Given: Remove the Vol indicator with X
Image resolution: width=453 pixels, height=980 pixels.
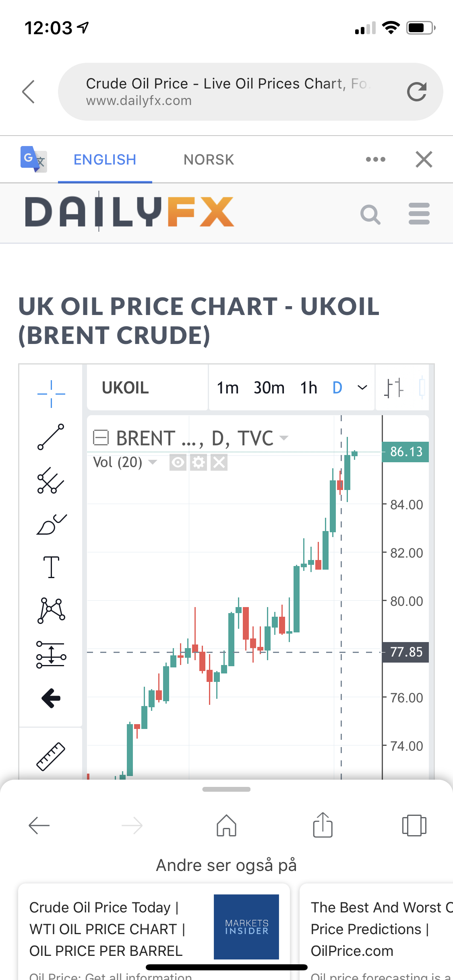Looking at the screenshot, I should pos(219,462).
